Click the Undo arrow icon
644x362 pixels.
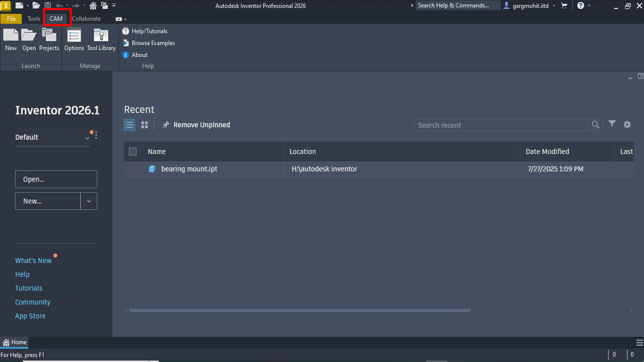[x=59, y=5]
